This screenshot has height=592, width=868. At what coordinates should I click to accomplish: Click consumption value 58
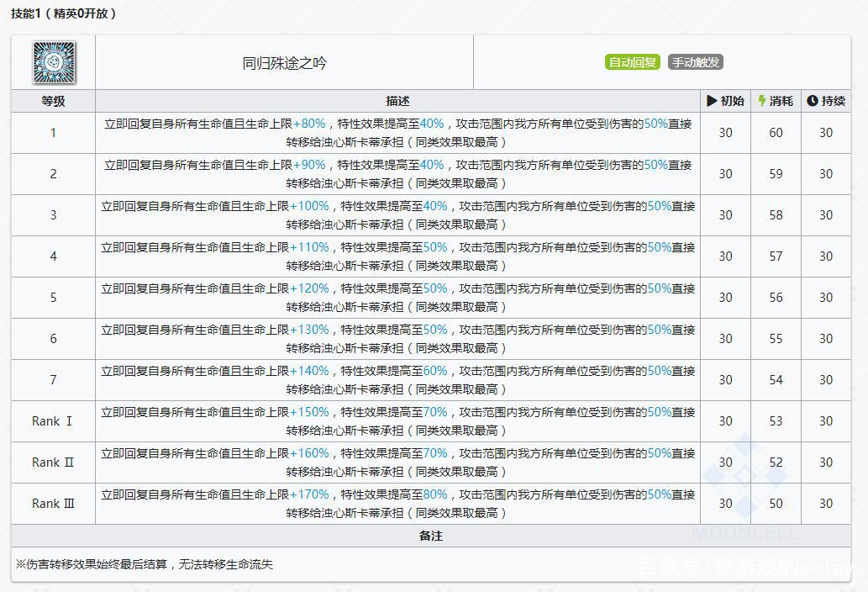click(x=776, y=215)
